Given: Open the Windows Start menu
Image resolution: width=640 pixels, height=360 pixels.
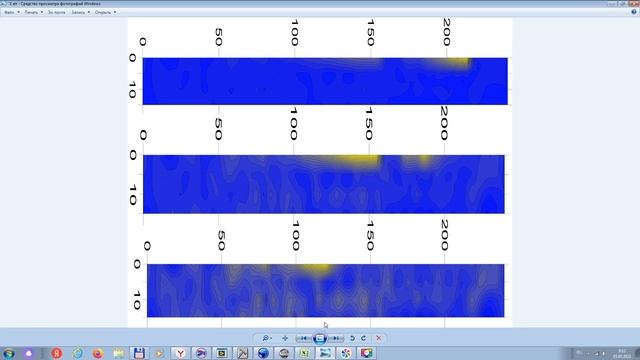Looking at the screenshot, I should pyautogui.click(x=9, y=353).
